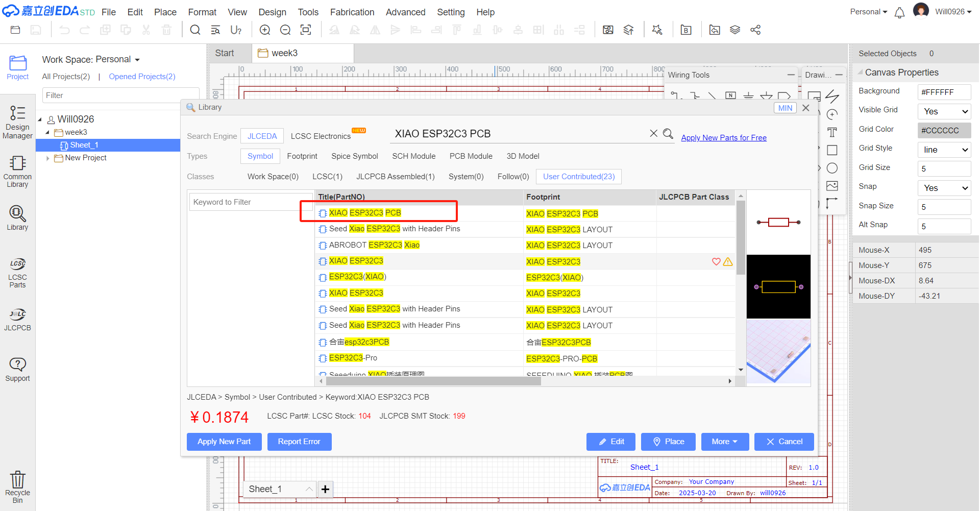Expand the New Project tree node
980x511 pixels.
(48, 158)
